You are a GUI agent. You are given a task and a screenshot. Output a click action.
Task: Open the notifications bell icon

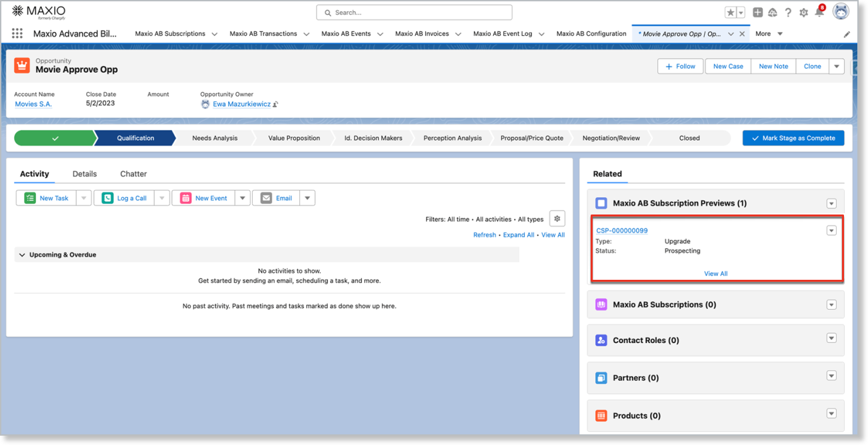click(819, 12)
